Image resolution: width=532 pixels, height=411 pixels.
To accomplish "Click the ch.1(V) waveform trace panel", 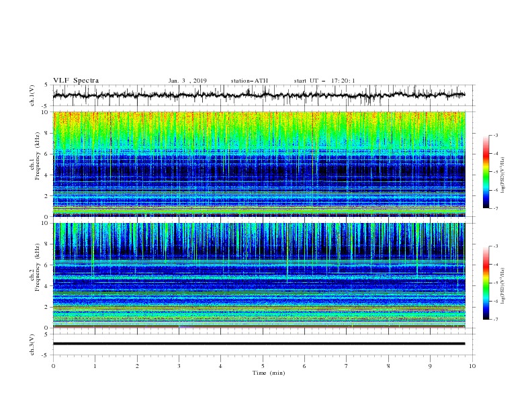I will (264, 95).
